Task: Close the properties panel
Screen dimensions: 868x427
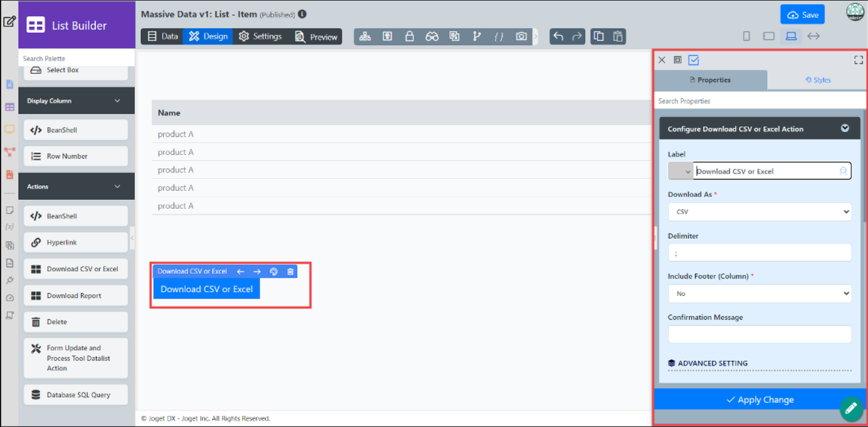Action: [662, 60]
